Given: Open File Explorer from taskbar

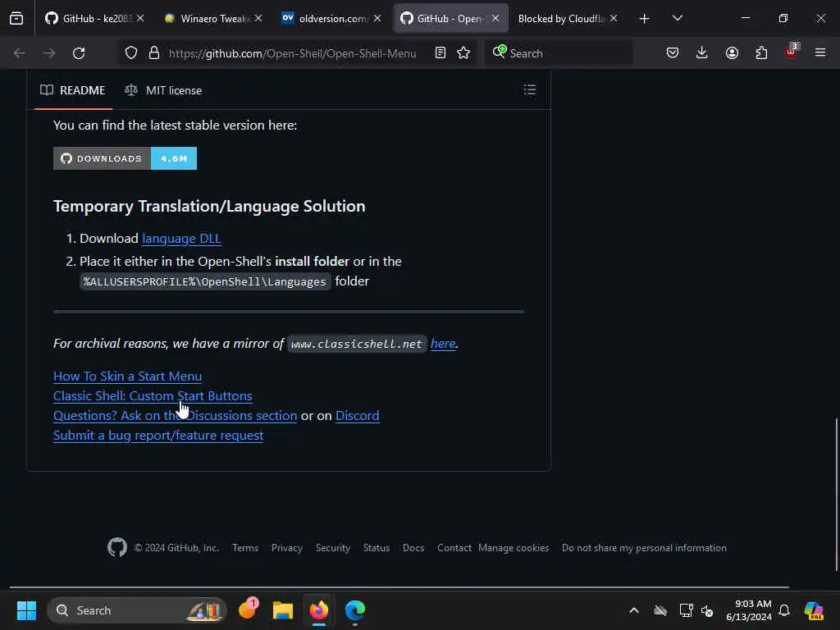Looking at the screenshot, I should [283, 610].
